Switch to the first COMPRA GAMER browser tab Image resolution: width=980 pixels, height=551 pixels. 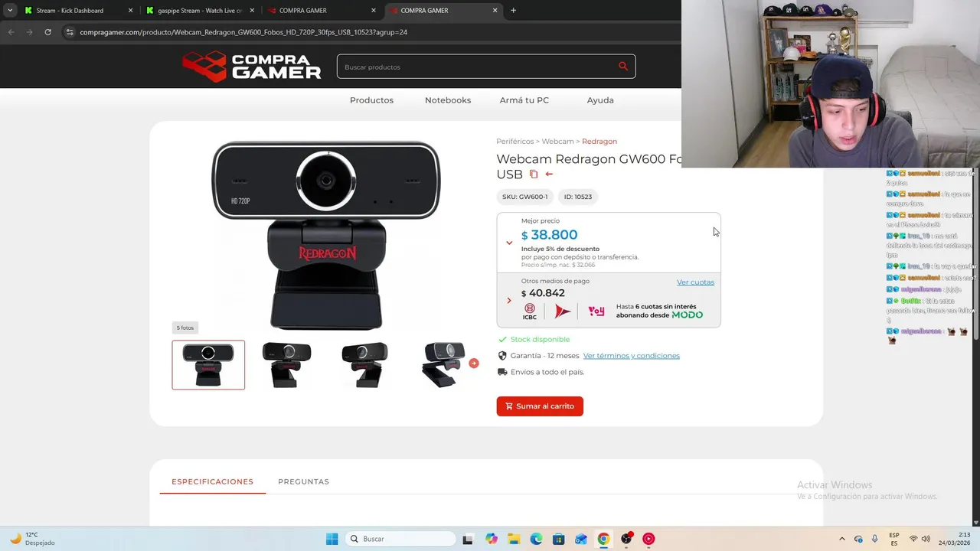(x=321, y=11)
